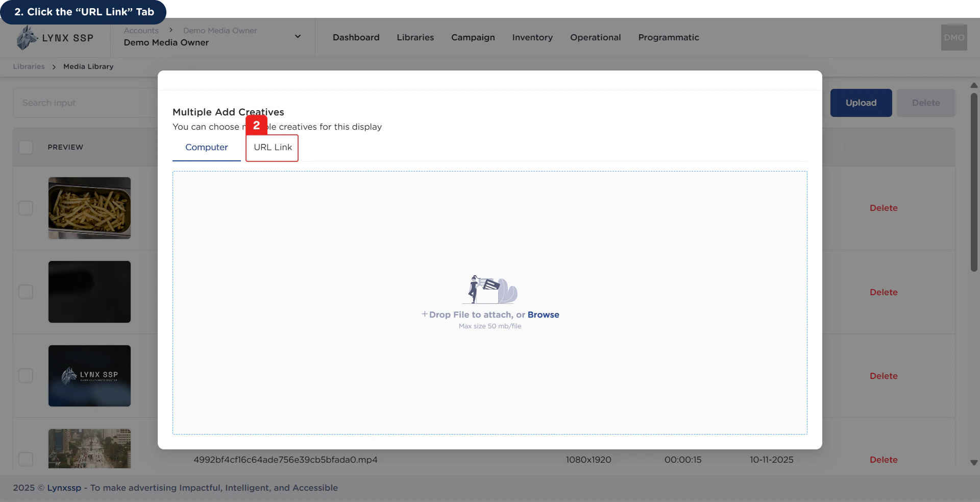This screenshot has height=502, width=980.
Task: Check the Lynx SSP thumbnail row checkbox
Action: click(x=26, y=375)
